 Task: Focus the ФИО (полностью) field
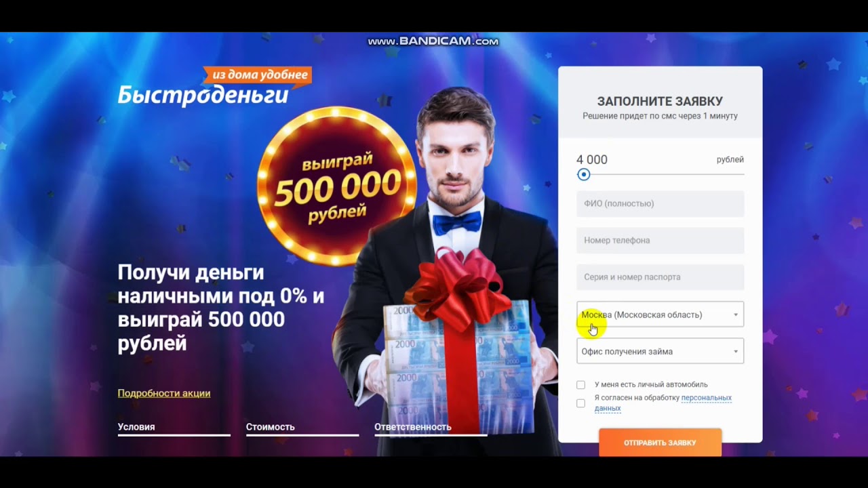660,203
